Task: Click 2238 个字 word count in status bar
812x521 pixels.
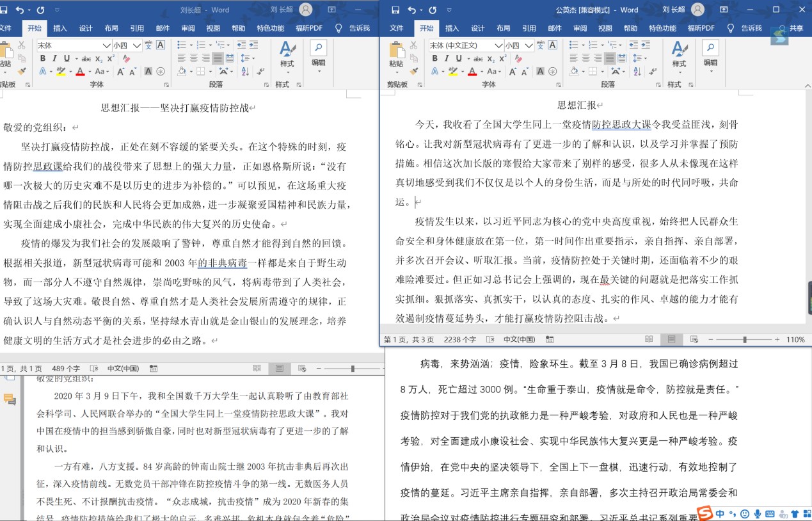Action: tap(460, 339)
